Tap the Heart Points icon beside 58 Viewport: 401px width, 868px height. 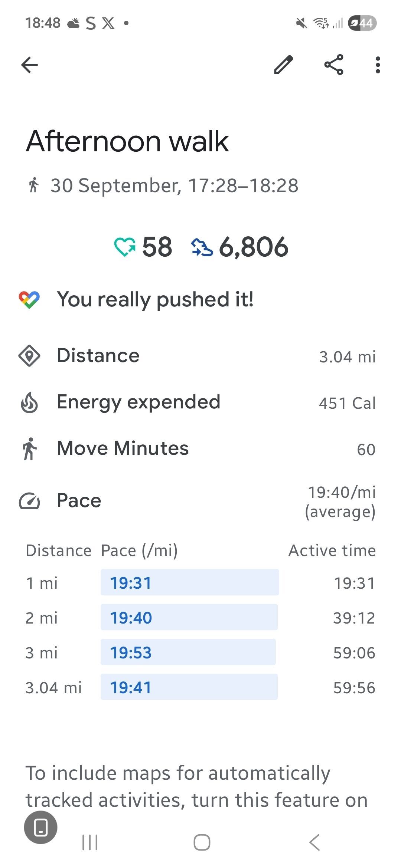(124, 247)
